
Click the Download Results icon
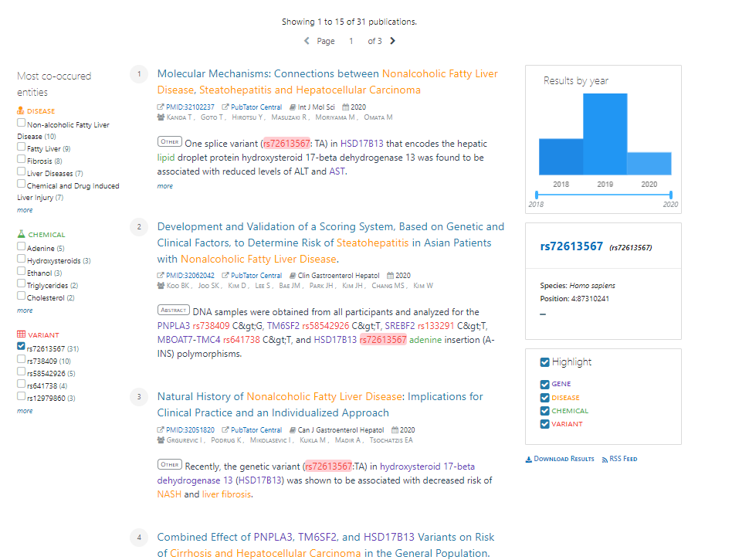click(528, 459)
